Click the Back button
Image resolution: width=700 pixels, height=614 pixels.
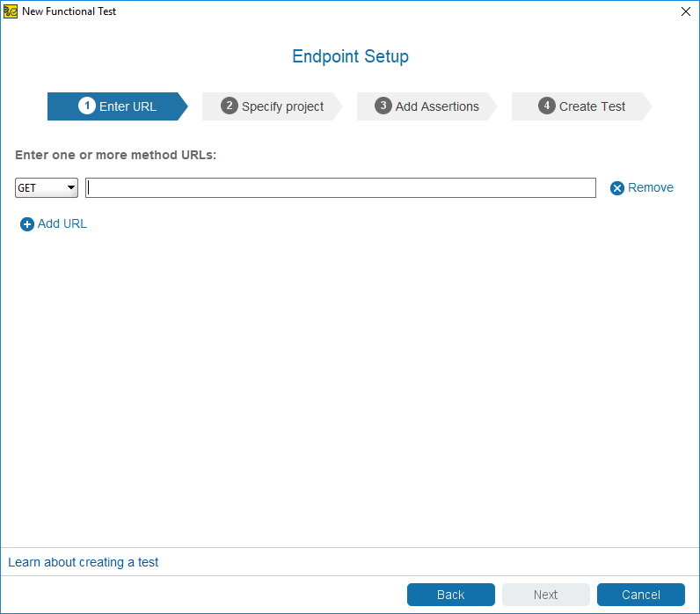(451, 595)
